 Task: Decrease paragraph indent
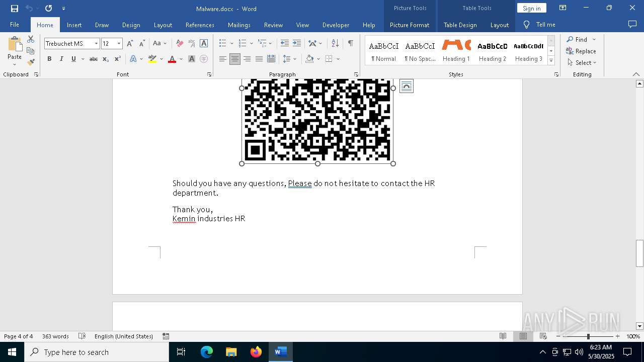(x=285, y=44)
